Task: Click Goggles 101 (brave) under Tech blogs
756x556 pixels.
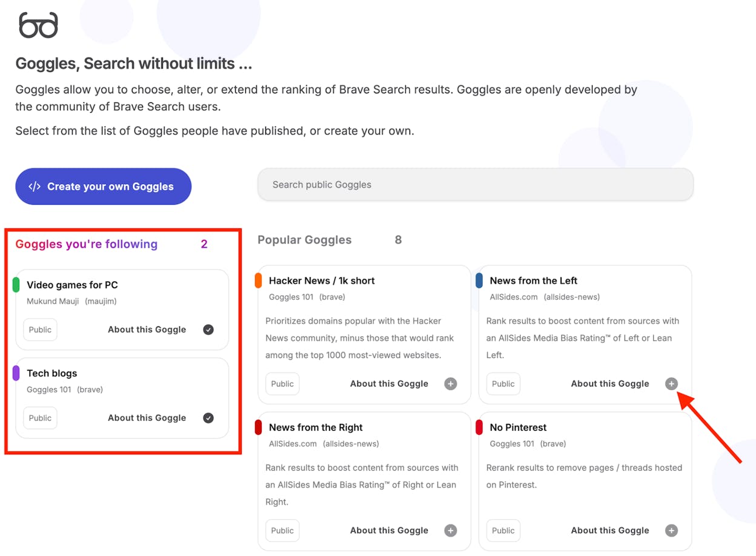Action: tap(65, 389)
